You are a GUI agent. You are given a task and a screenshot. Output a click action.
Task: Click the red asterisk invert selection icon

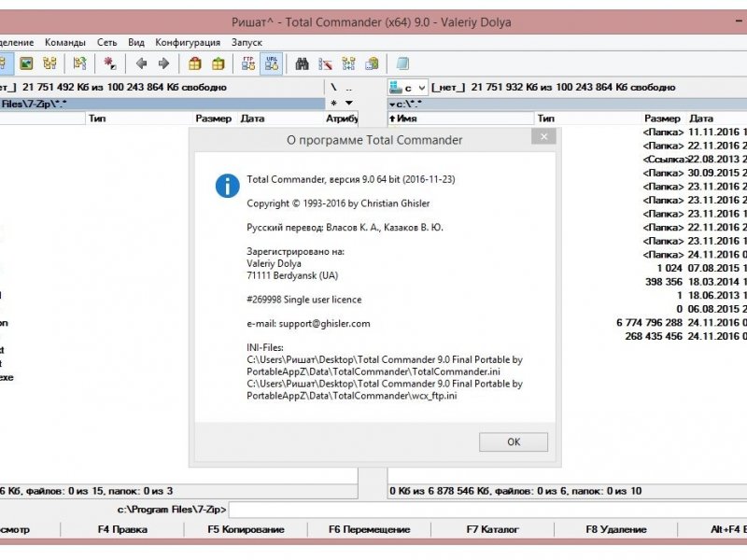(110, 63)
